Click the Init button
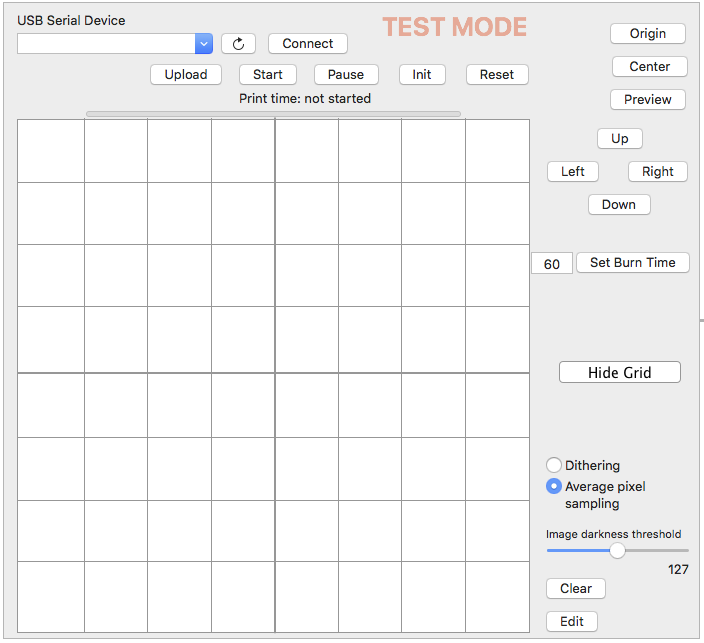 coord(422,75)
